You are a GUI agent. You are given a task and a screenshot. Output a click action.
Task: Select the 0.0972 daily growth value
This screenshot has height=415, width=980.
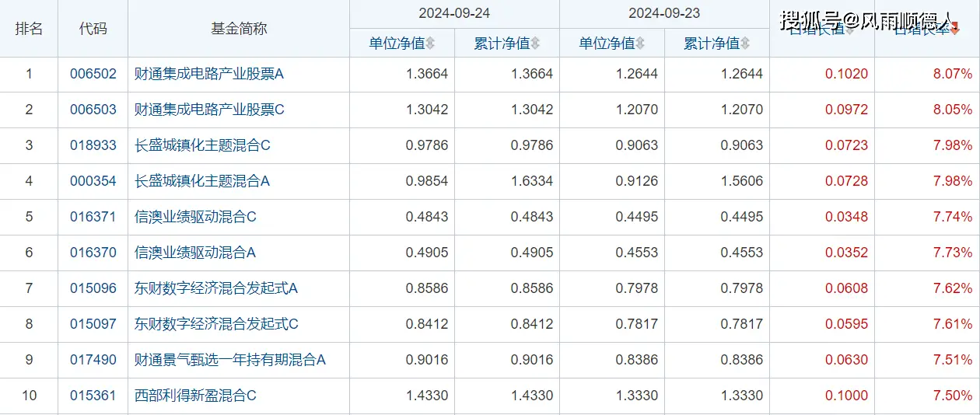coord(847,110)
